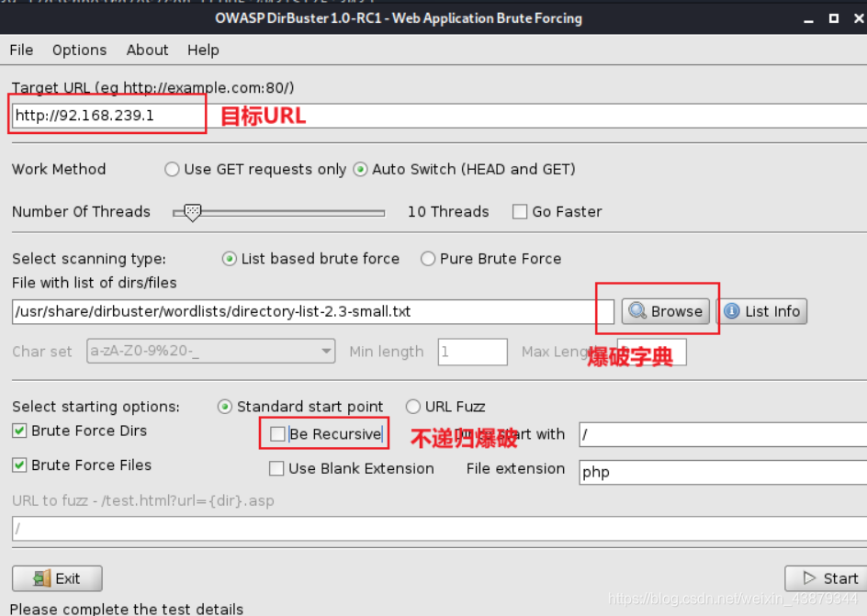Click the Start button
Viewport: 867px width, 616px height.
coord(826,578)
